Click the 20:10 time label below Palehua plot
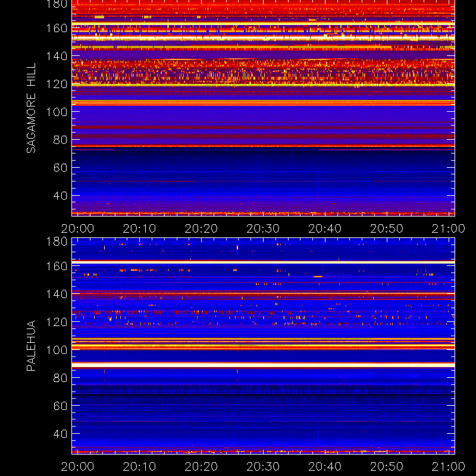Viewport: 476px width, 476px height. (139, 466)
